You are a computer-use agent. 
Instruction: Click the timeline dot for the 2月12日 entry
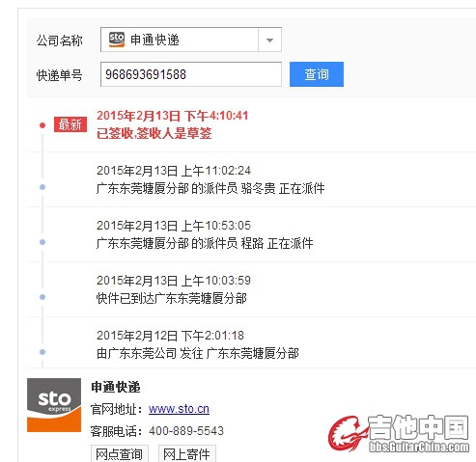click(42, 352)
